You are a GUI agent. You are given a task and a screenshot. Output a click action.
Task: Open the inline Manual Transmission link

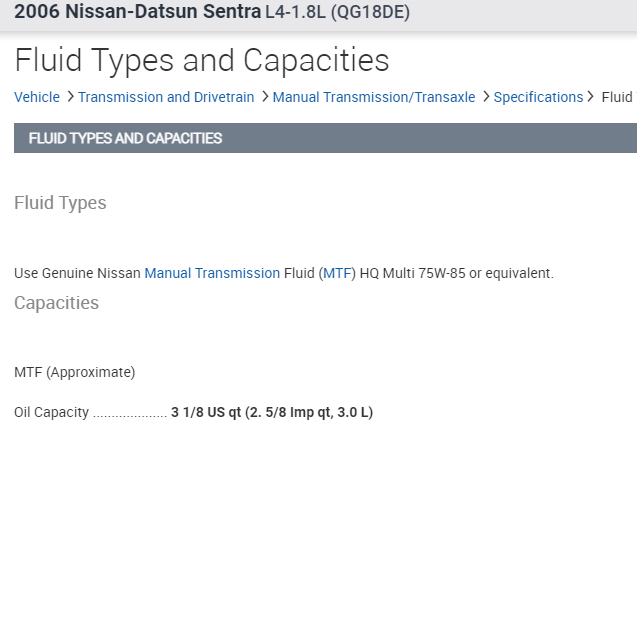[x=212, y=273]
